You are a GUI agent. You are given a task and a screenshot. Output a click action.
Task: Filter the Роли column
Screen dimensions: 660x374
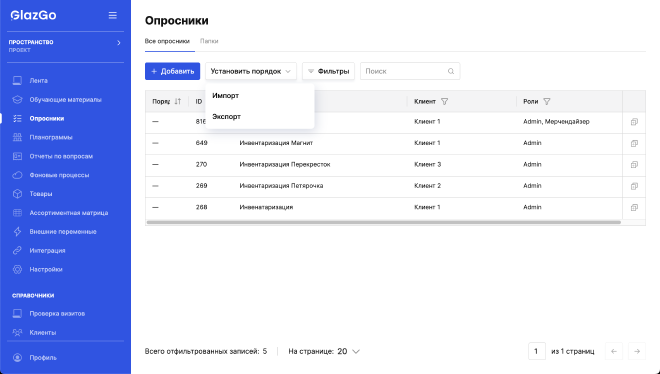pos(546,101)
